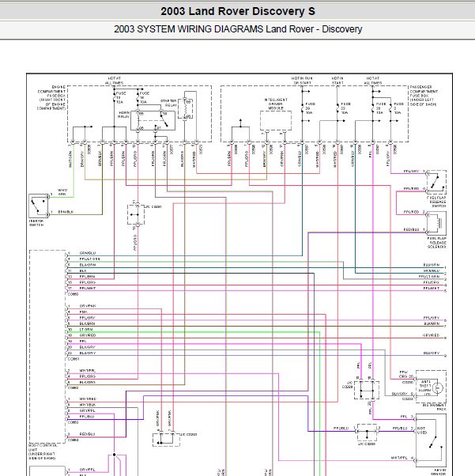Screen dimensions: 475x476
Task: Click the STARTER RELAY label
Action: point(169,103)
